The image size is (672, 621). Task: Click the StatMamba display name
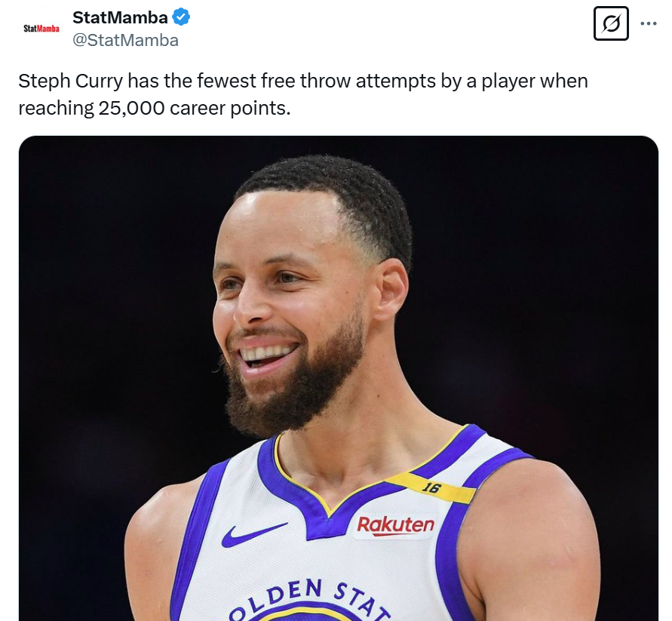(120, 17)
